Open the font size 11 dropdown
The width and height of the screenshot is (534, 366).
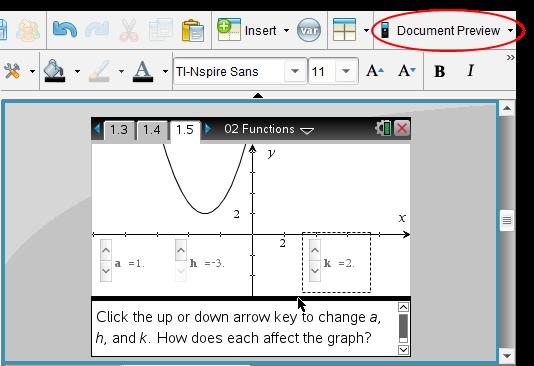click(x=346, y=71)
